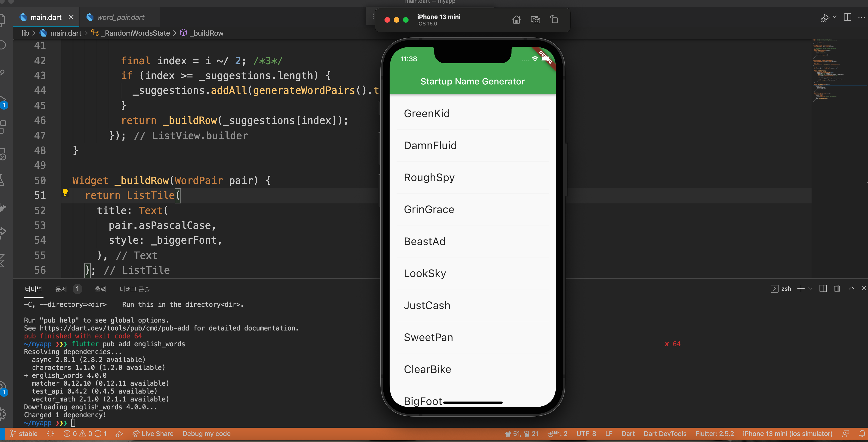This screenshot has width=868, height=442.
Task: Open the 문제 (Problems) panel tab
Action: [x=61, y=289]
